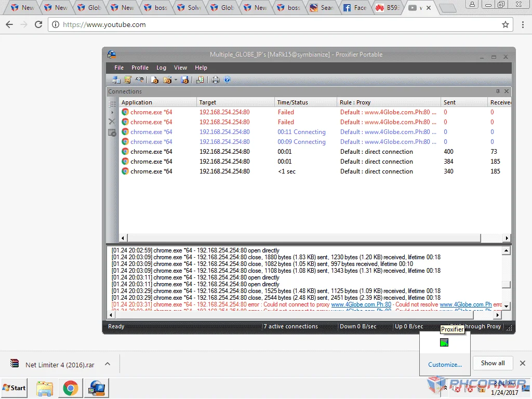The image size is (532, 399).
Task: Sort by Rule : Proxy column header
Action: coord(389,102)
